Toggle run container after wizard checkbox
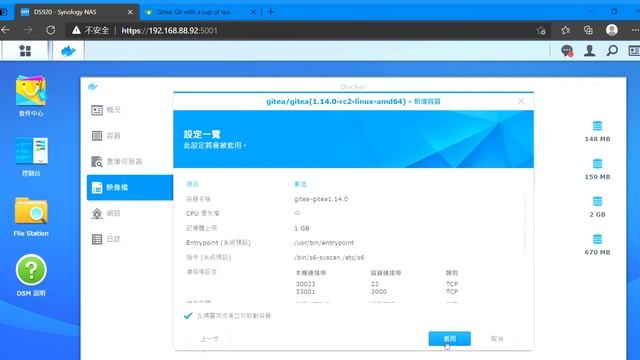Viewport: 640px width, 360px height. (x=188, y=316)
